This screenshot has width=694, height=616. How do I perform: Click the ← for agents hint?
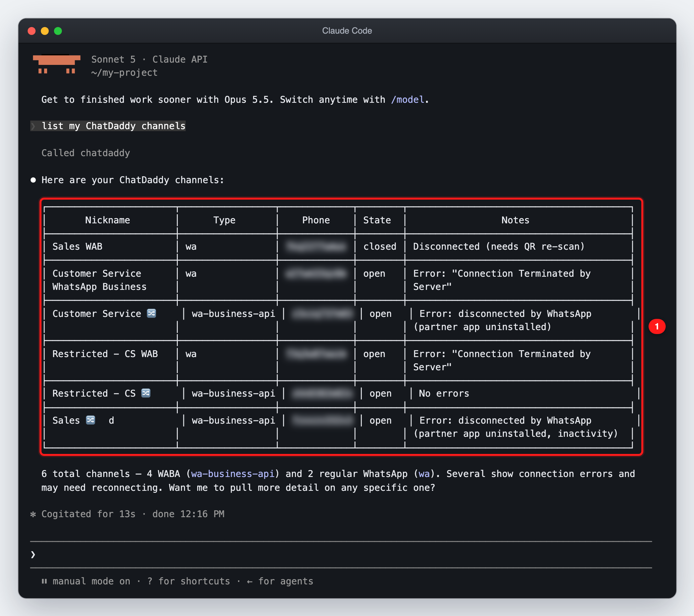(x=280, y=581)
